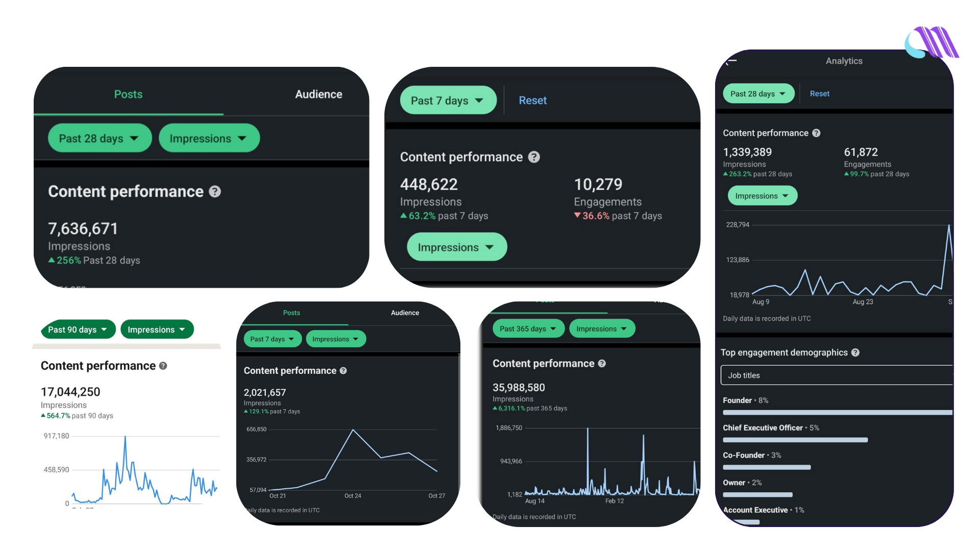Open Impressions filter beside Past 365 days
Image resolution: width=980 pixels, height=551 pixels.
(602, 329)
